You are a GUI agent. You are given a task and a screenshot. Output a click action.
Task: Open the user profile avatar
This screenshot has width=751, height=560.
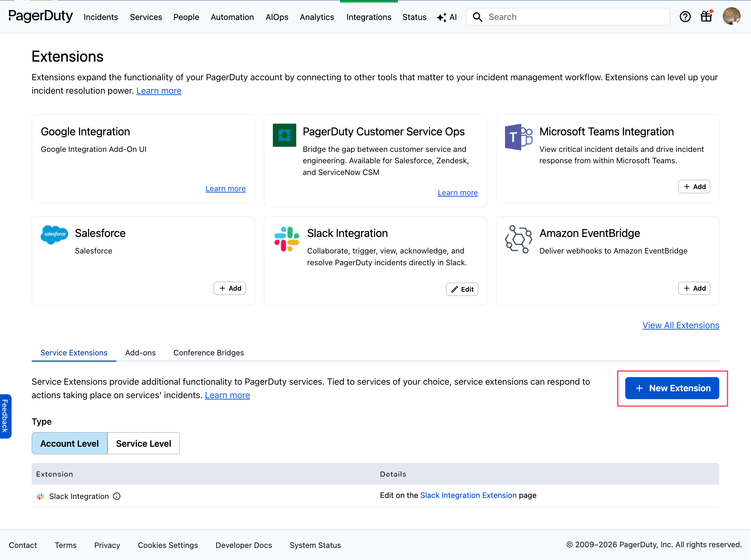(731, 16)
